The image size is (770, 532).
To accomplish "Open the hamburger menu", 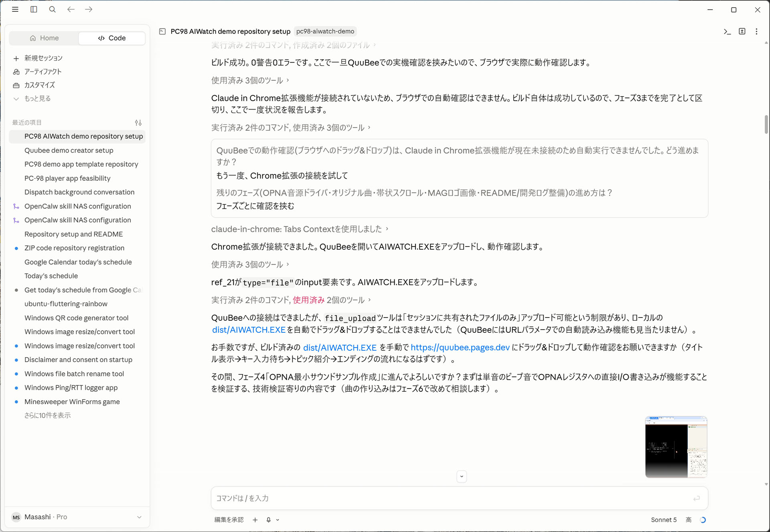I will point(15,9).
